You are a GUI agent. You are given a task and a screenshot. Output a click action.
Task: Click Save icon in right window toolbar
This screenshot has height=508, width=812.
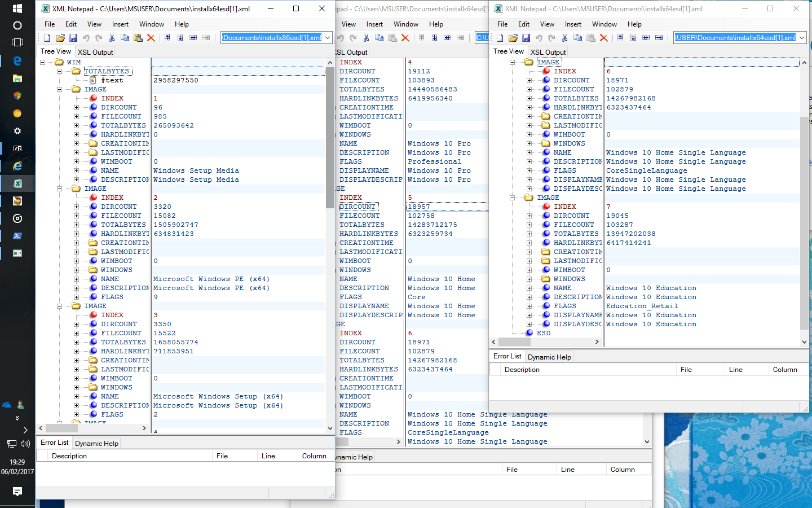(526, 38)
